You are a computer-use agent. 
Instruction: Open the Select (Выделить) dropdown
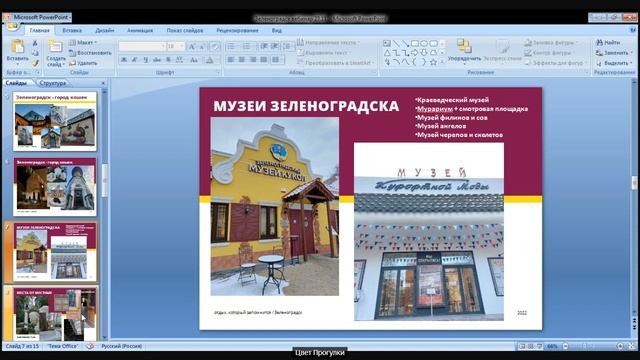pyautogui.click(x=614, y=63)
